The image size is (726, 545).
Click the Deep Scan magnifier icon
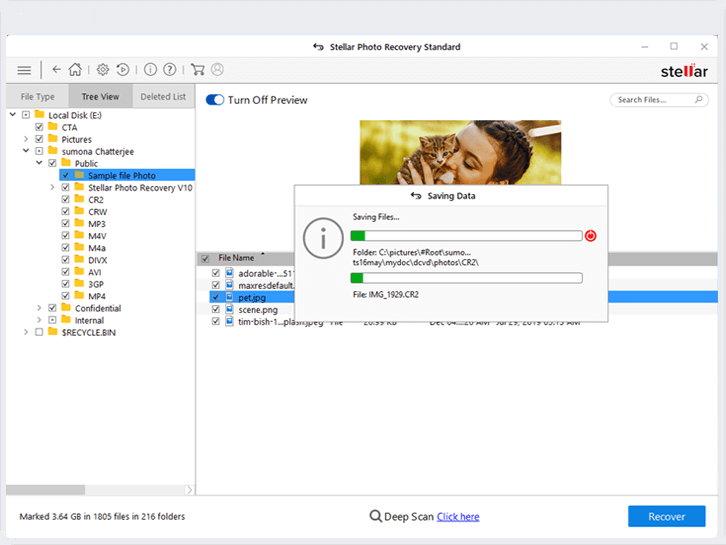[376, 516]
